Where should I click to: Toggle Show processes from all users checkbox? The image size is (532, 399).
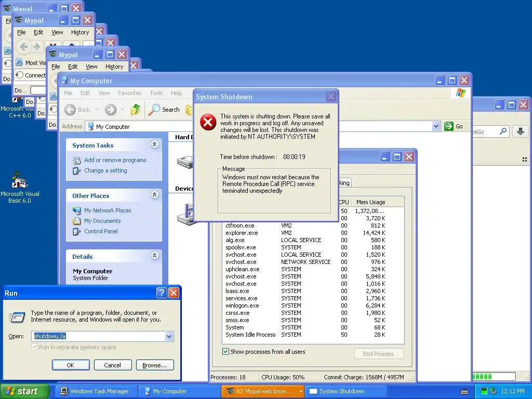[225, 352]
